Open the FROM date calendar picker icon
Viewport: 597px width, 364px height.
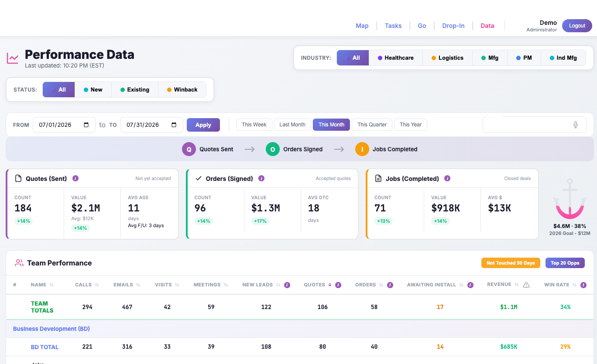point(86,125)
